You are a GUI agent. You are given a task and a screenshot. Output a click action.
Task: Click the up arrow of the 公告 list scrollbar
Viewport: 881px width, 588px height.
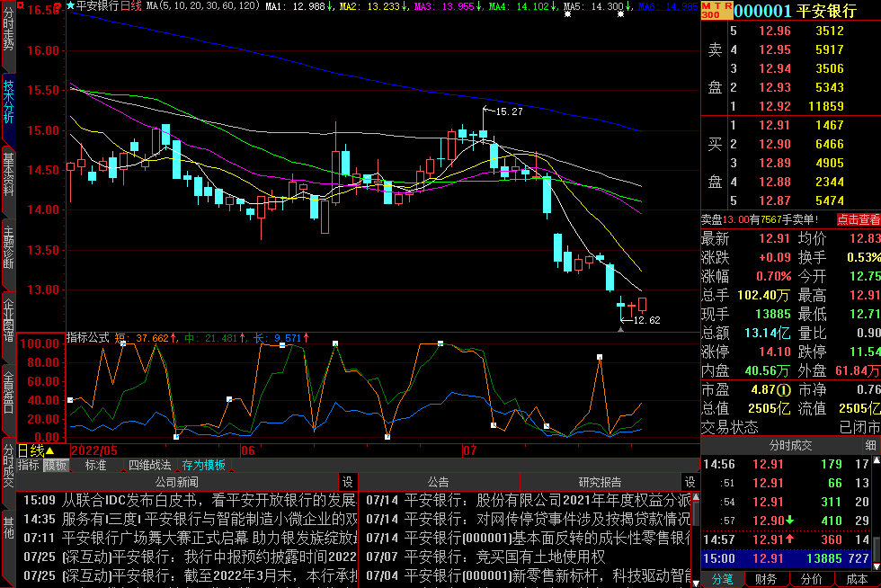pos(696,497)
